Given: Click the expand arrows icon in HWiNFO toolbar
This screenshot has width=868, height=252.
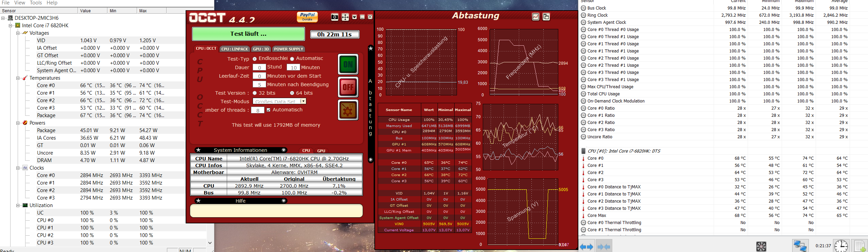Looking at the screenshot, I should (586, 247).
